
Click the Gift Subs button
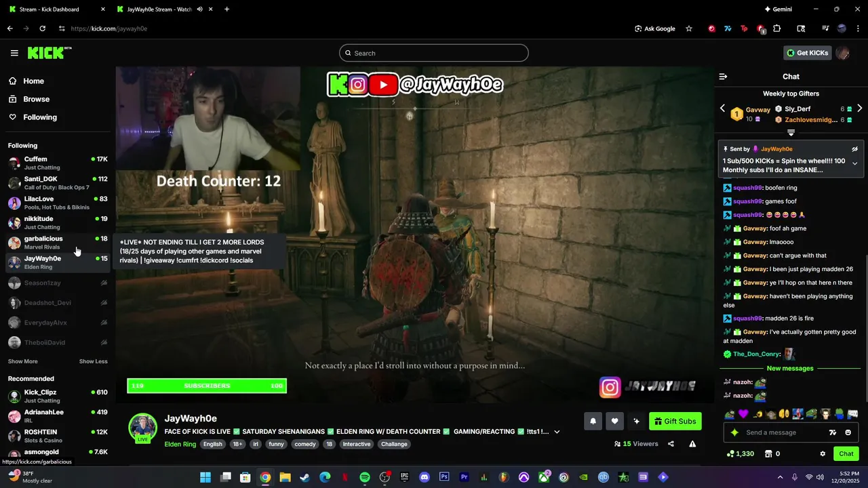[x=675, y=421]
